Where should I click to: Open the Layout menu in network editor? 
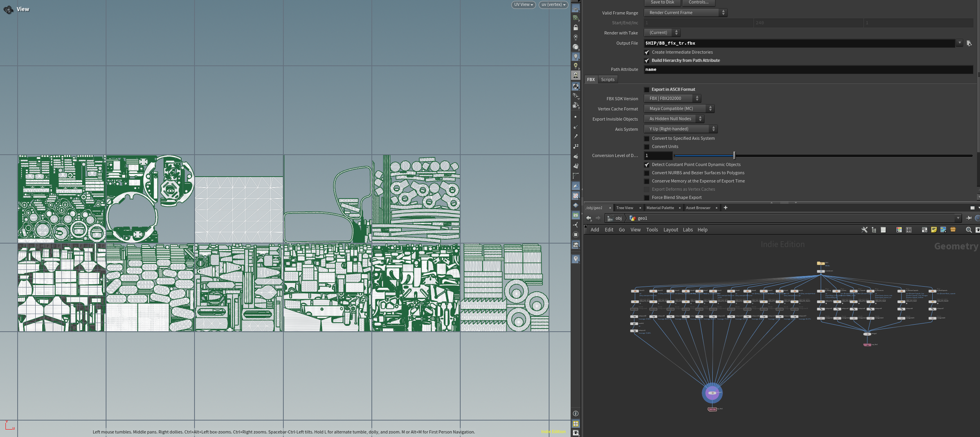[x=670, y=230]
